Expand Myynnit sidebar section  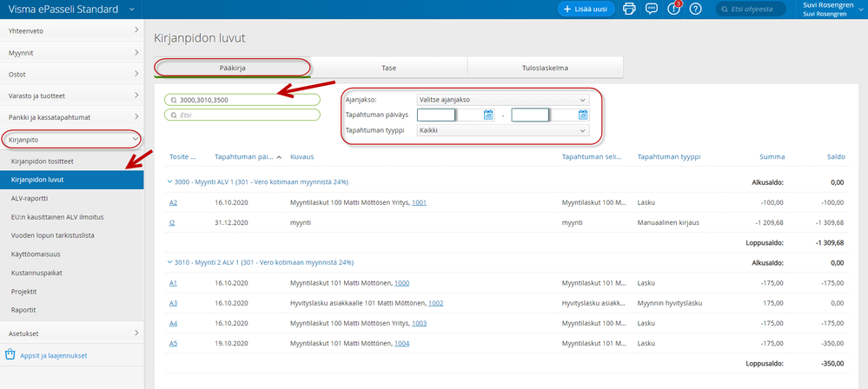coord(72,53)
